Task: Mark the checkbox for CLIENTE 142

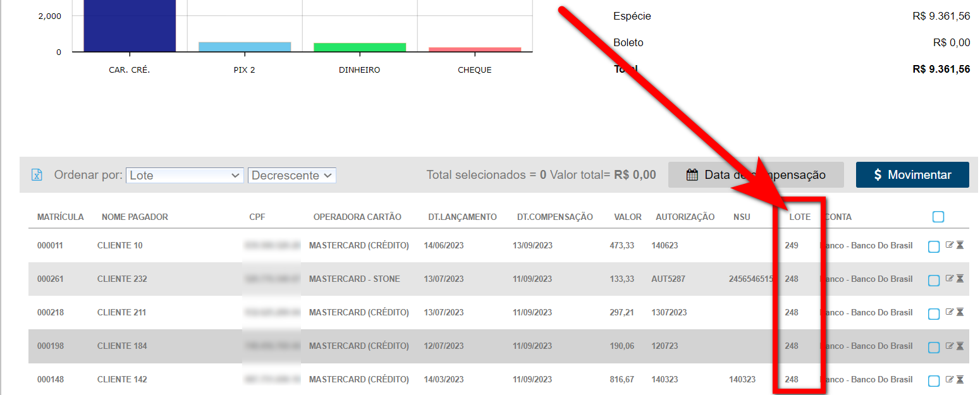Action: [x=934, y=381]
